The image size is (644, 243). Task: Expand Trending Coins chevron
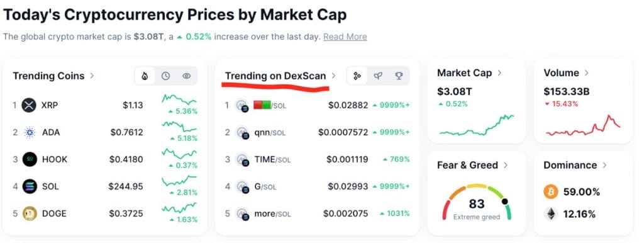[x=92, y=76]
